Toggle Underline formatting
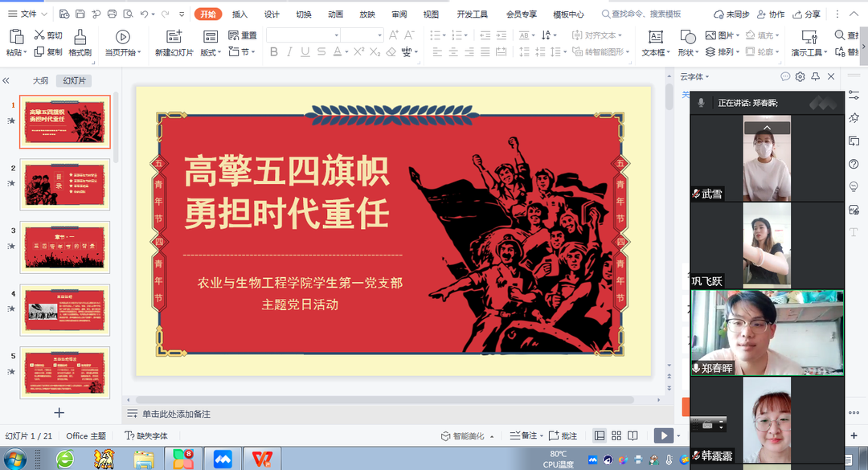 pos(305,52)
